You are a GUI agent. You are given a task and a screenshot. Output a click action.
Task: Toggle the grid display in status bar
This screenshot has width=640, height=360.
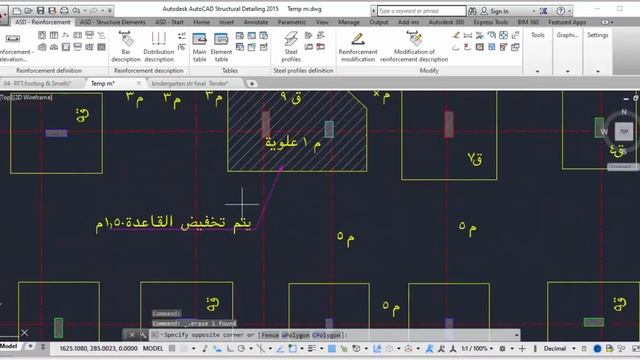172,349
